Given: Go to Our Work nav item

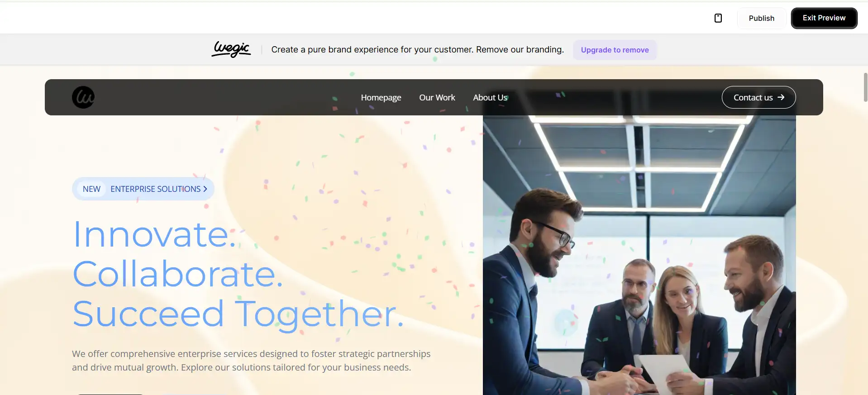Looking at the screenshot, I should [437, 97].
